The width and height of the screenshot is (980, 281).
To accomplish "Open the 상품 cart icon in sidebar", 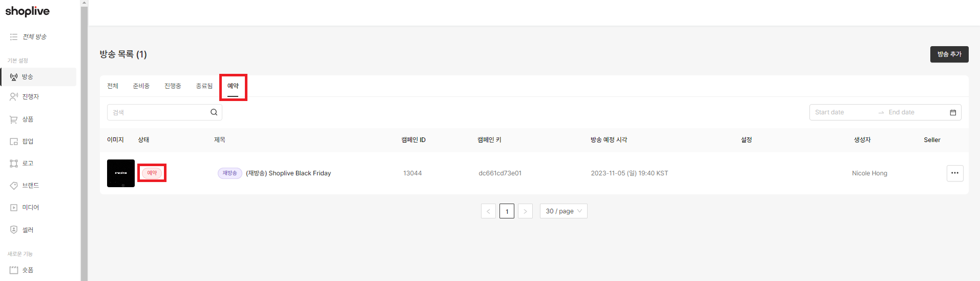I will [x=14, y=119].
